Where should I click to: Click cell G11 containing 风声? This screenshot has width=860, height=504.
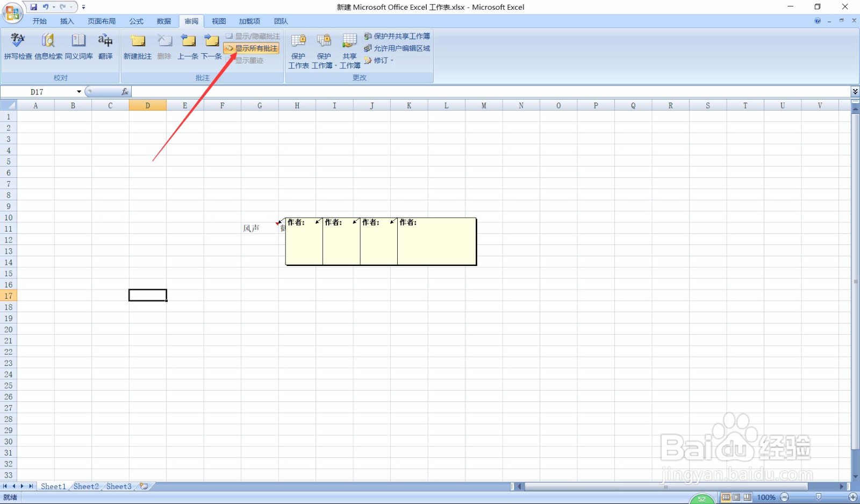point(260,228)
